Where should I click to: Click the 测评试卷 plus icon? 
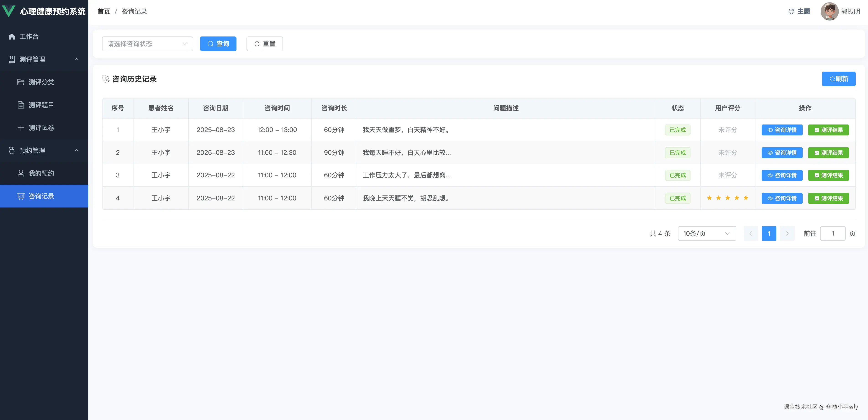[21, 127]
